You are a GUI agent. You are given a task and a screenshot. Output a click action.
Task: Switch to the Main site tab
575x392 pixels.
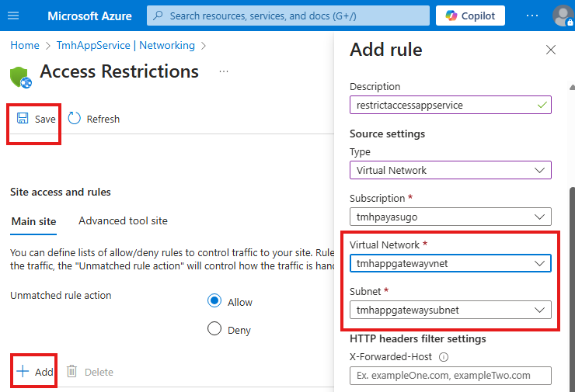[x=33, y=222]
